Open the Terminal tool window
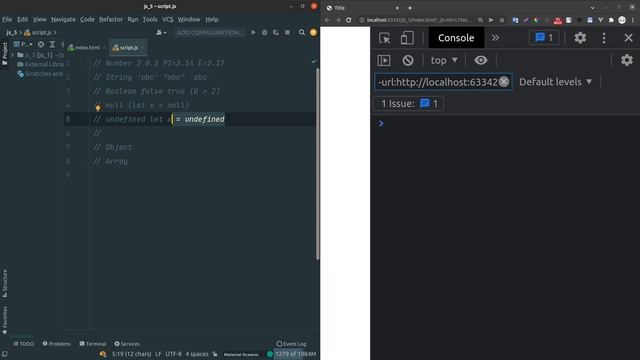640x360 pixels. [x=93, y=344]
